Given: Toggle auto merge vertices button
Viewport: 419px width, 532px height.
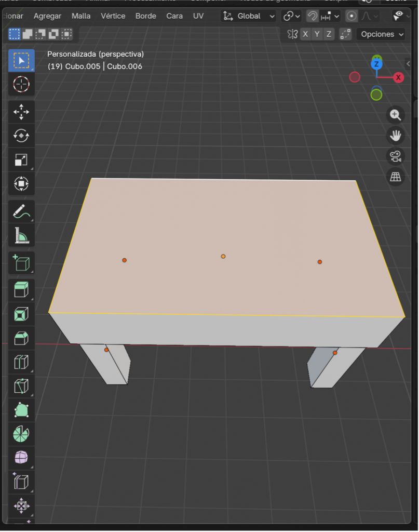Looking at the screenshot, I should coord(345,34).
